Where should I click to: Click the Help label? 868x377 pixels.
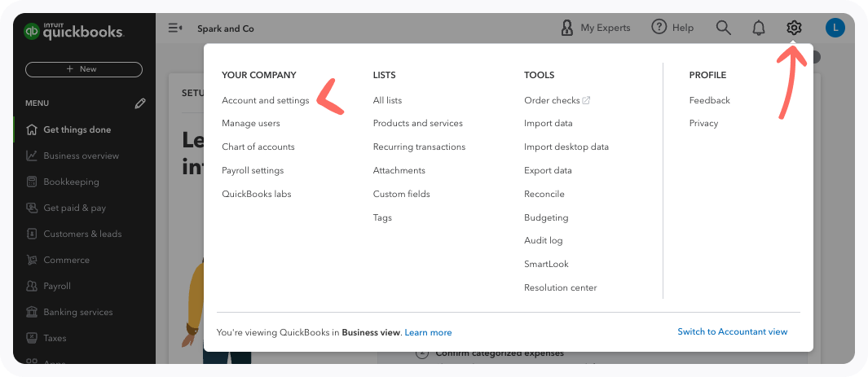pos(682,28)
